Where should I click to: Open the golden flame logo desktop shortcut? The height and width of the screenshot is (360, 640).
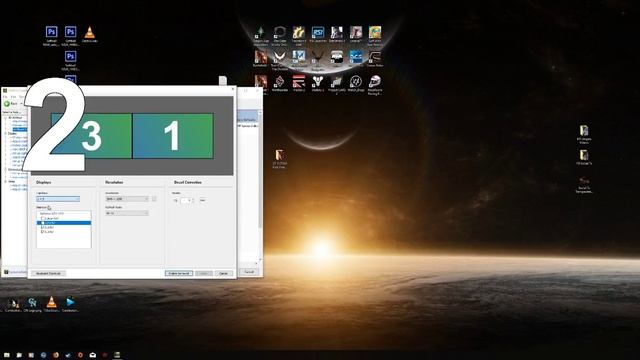point(298,32)
